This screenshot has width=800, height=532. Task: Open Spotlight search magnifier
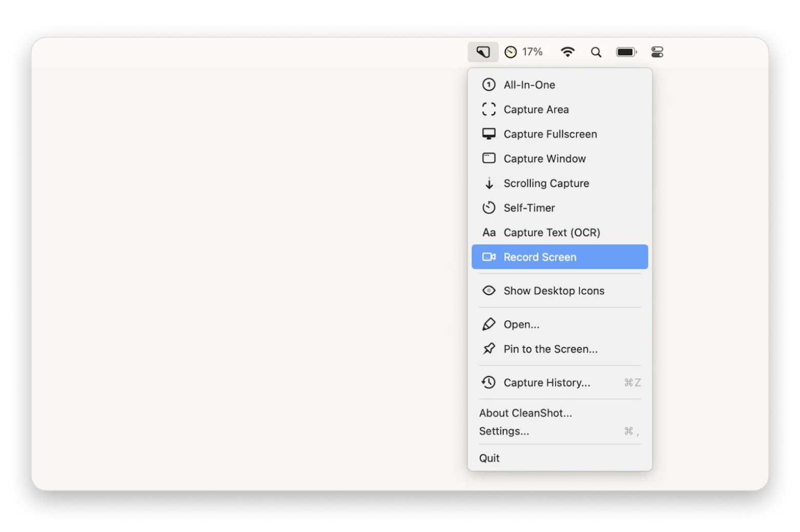[596, 52]
